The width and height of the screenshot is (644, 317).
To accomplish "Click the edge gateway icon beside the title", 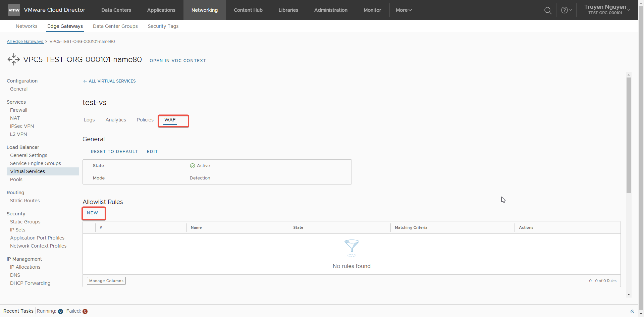I will (x=14, y=60).
